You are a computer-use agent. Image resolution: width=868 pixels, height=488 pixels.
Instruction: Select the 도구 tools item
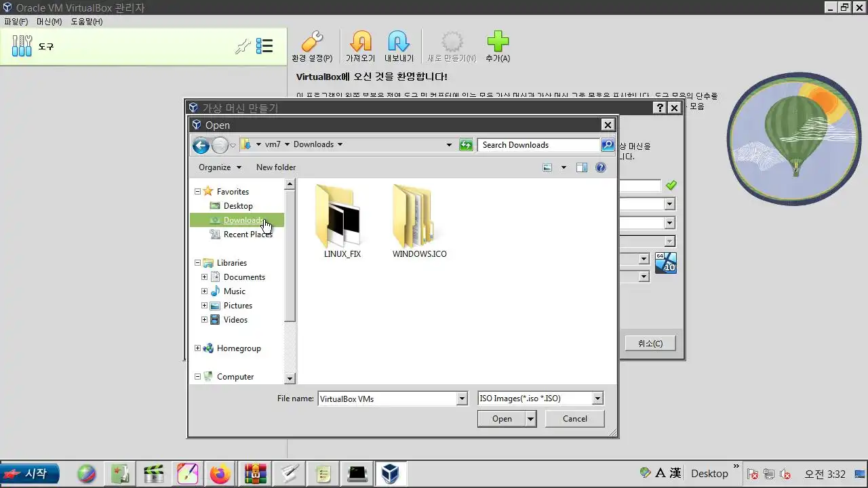click(x=143, y=47)
